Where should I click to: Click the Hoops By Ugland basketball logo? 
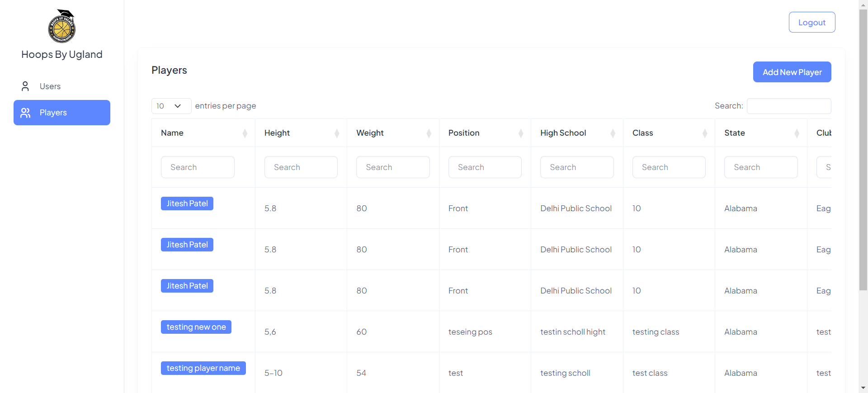click(62, 26)
